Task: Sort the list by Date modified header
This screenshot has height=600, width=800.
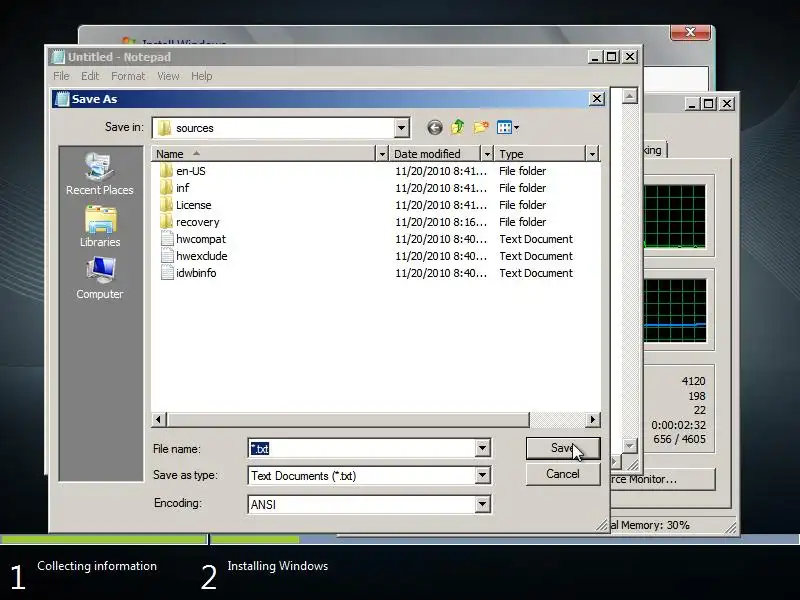Action: point(435,154)
